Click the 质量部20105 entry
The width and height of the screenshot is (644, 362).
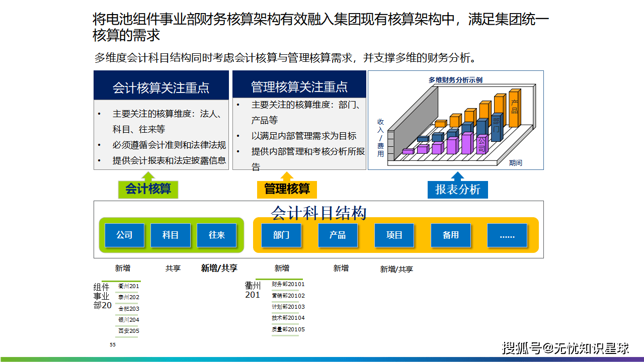(288, 329)
